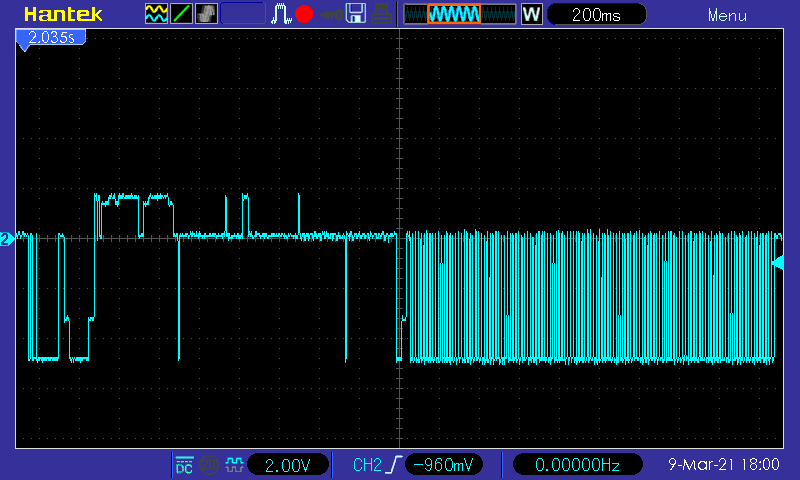Click the bandwidth limit 20 icon

(209, 465)
